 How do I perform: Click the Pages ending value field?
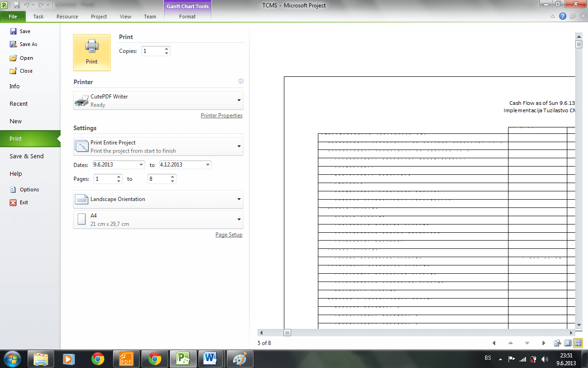coord(158,179)
